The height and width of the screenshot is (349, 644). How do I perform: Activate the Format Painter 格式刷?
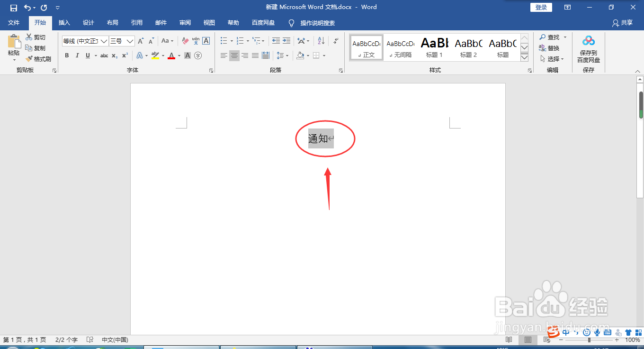38,59
